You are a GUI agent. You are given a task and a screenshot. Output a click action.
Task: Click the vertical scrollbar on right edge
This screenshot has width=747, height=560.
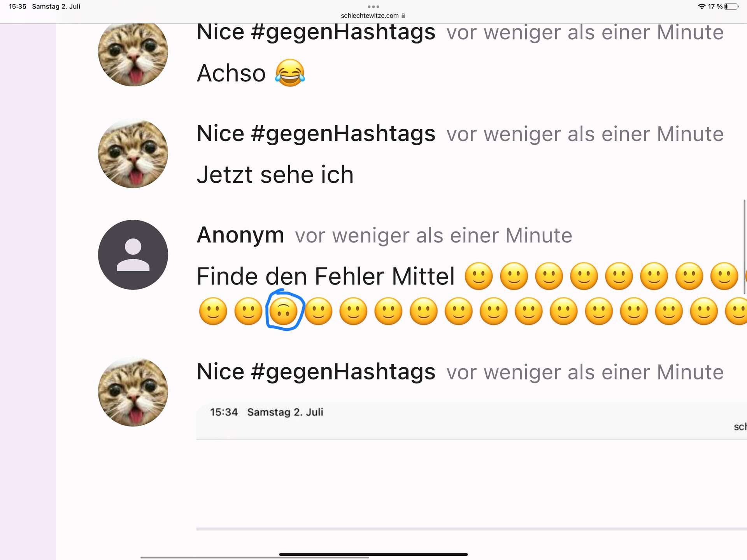[744, 247]
